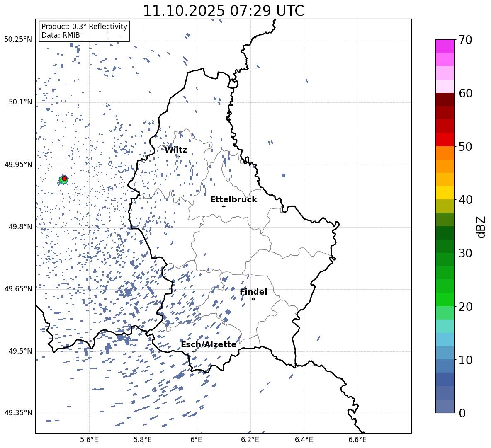
Task: Click the Esch/Alzette station cross marker
Action: (x=194, y=351)
